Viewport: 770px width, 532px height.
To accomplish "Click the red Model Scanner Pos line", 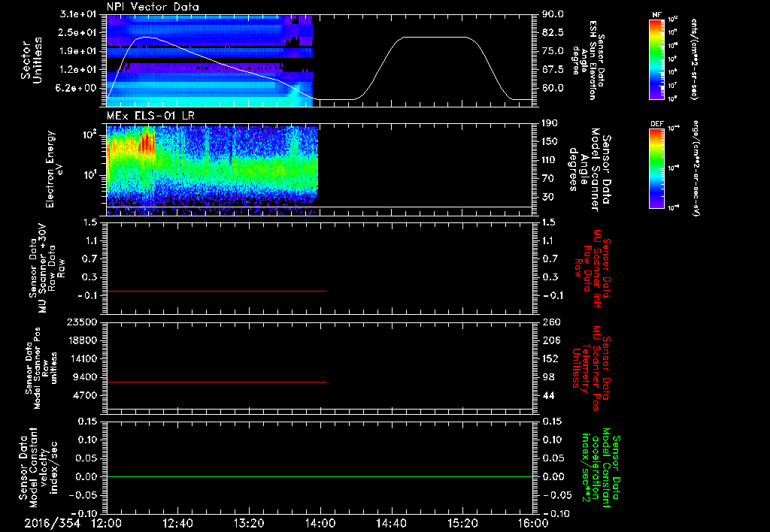I will [217, 382].
